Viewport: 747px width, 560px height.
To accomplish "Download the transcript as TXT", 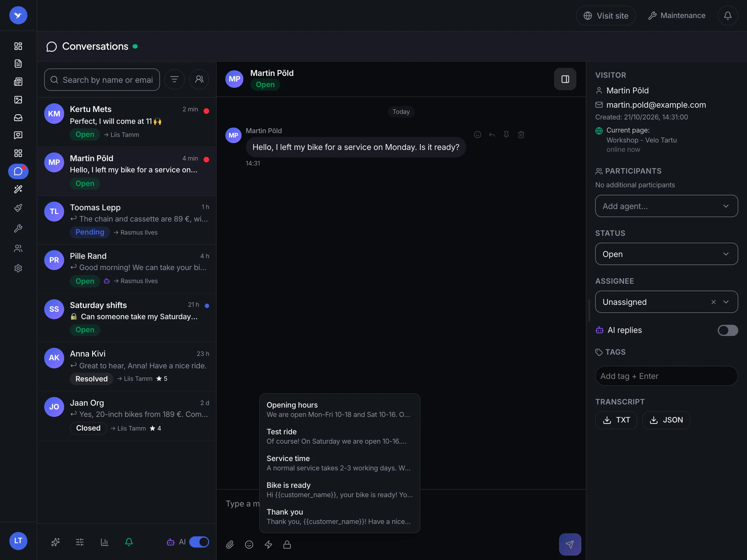I will coord(616,420).
